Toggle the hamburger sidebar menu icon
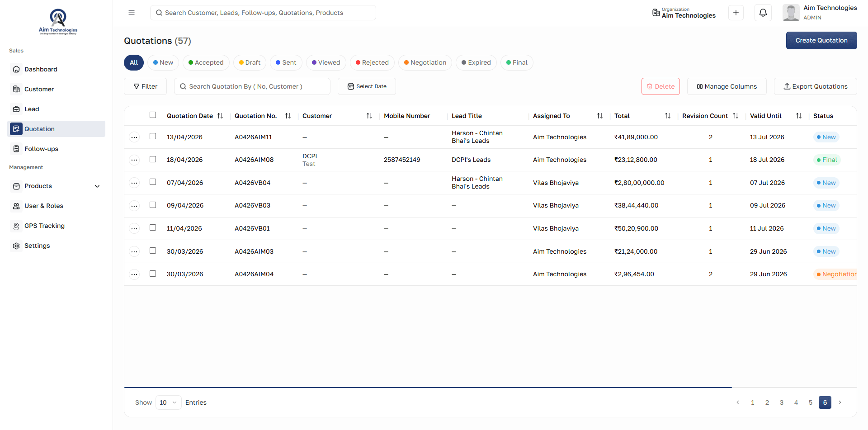The height and width of the screenshot is (430, 868). tap(132, 13)
